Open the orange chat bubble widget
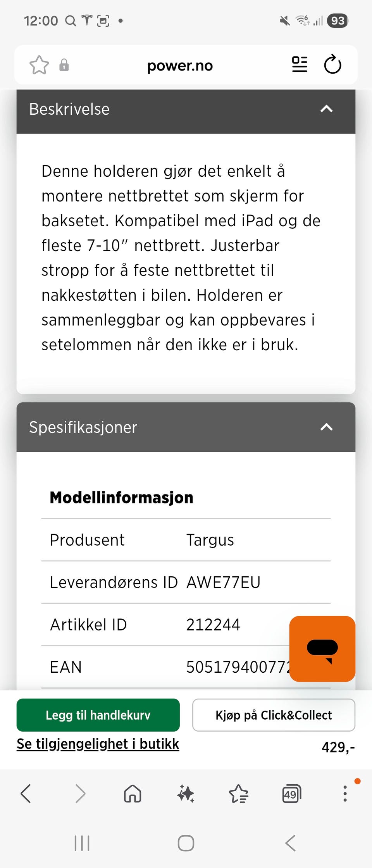Image resolution: width=372 pixels, height=868 pixels. point(322,649)
